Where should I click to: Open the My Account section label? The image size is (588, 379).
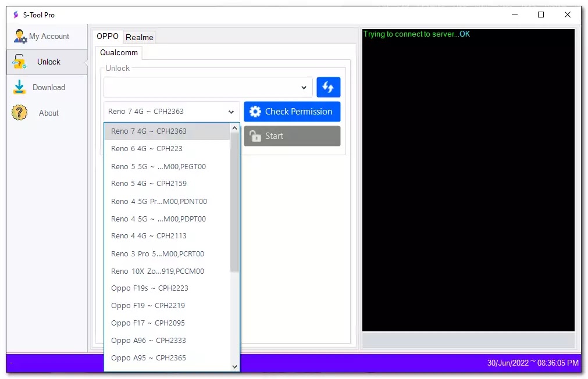pos(49,37)
